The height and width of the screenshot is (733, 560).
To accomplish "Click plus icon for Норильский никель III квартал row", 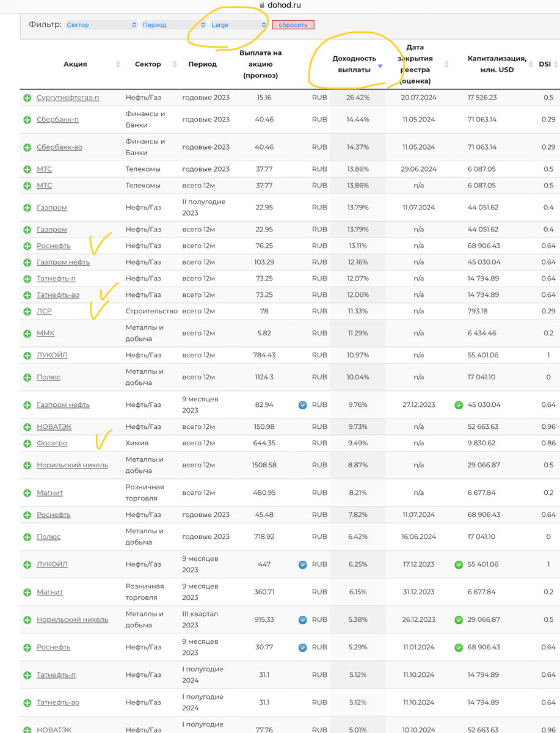I will click(27, 620).
